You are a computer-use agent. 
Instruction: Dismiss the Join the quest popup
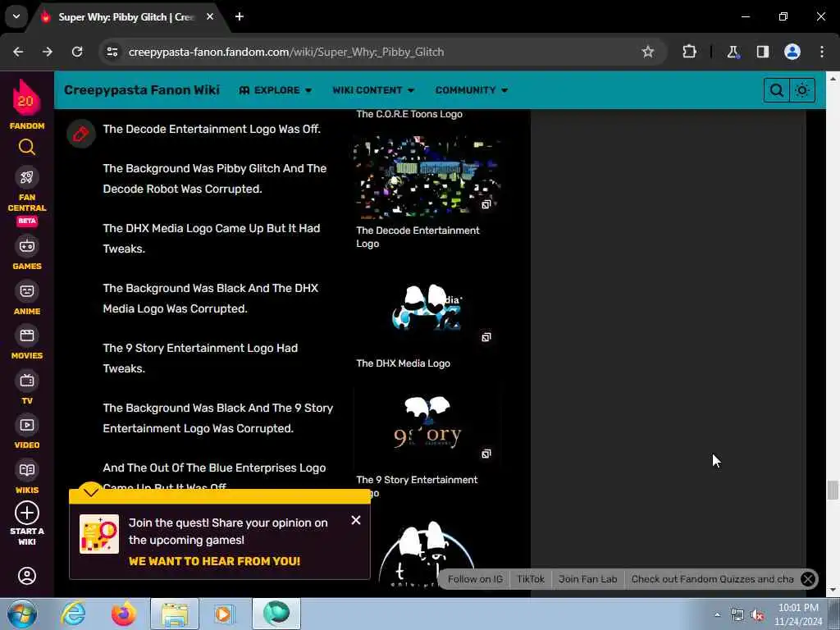point(356,520)
